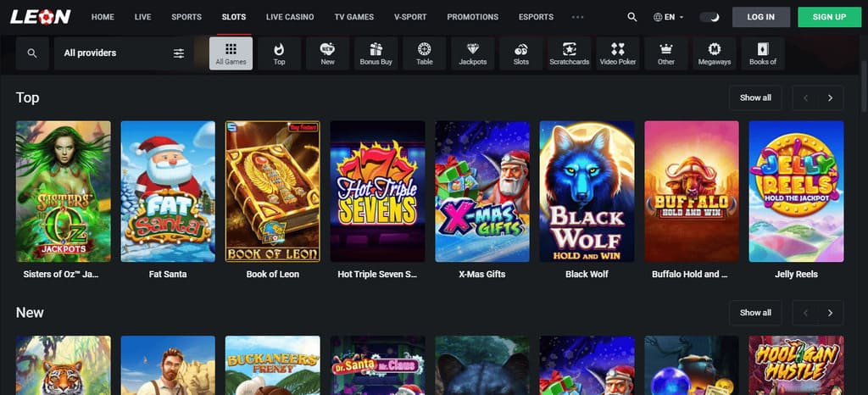Select the Table roulette category

coord(425,53)
